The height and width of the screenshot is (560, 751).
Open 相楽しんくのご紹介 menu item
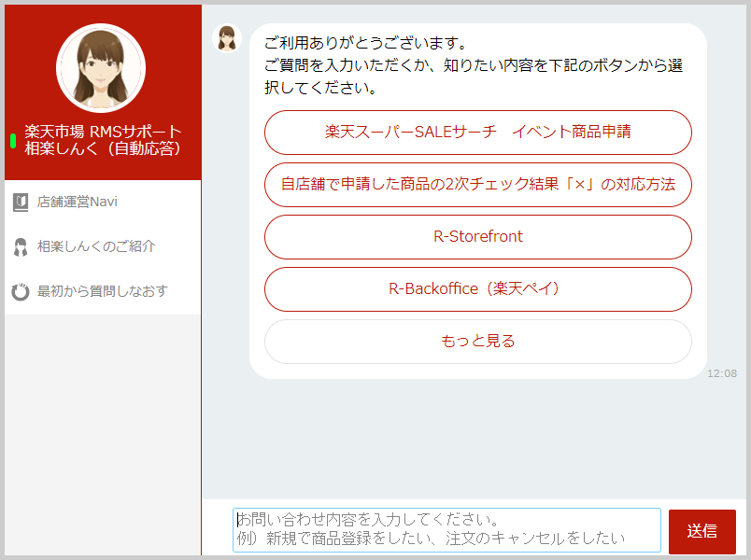click(x=103, y=247)
